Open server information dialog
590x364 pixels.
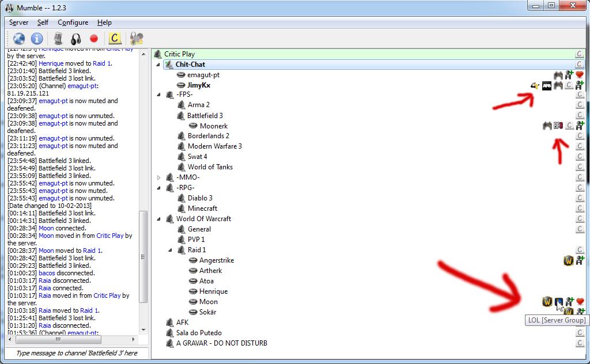tap(38, 39)
